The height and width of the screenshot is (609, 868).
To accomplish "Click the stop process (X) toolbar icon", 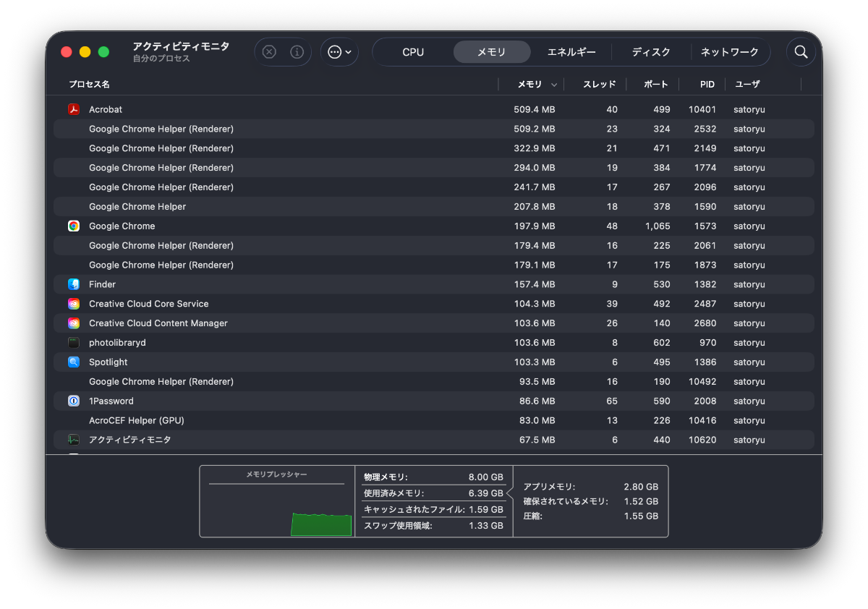I will (269, 52).
